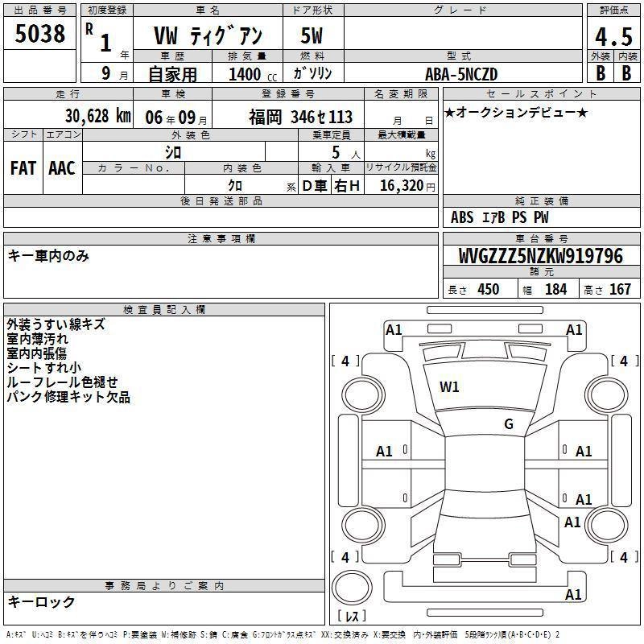
Task: Click the air conditioner value AAC
Action: click(x=62, y=168)
